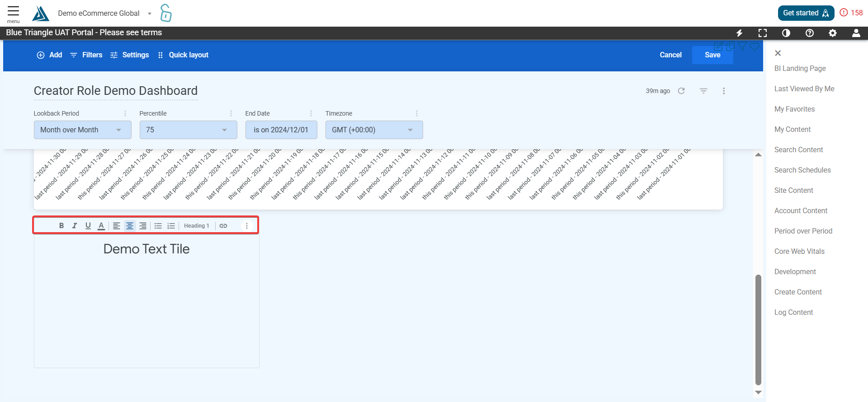The height and width of the screenshot is (402, 868).
Task: Open Percentile filter options dots
Action: 231,113
